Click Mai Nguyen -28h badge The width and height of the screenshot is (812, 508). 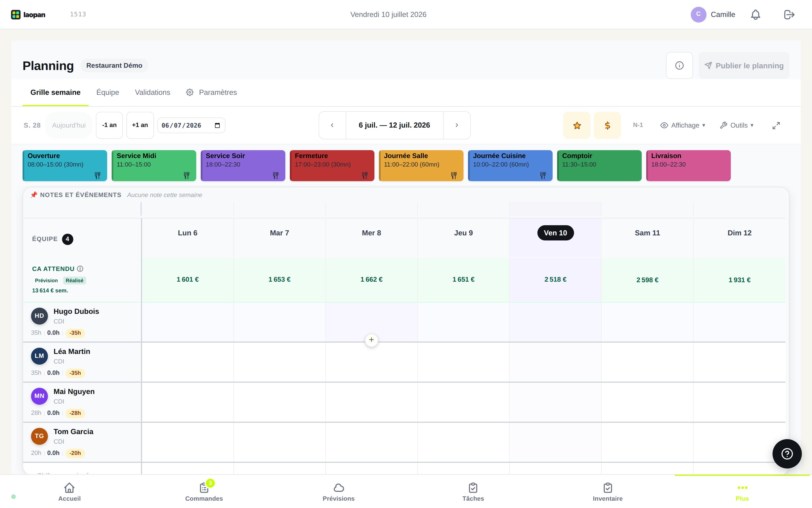[75, 413]
